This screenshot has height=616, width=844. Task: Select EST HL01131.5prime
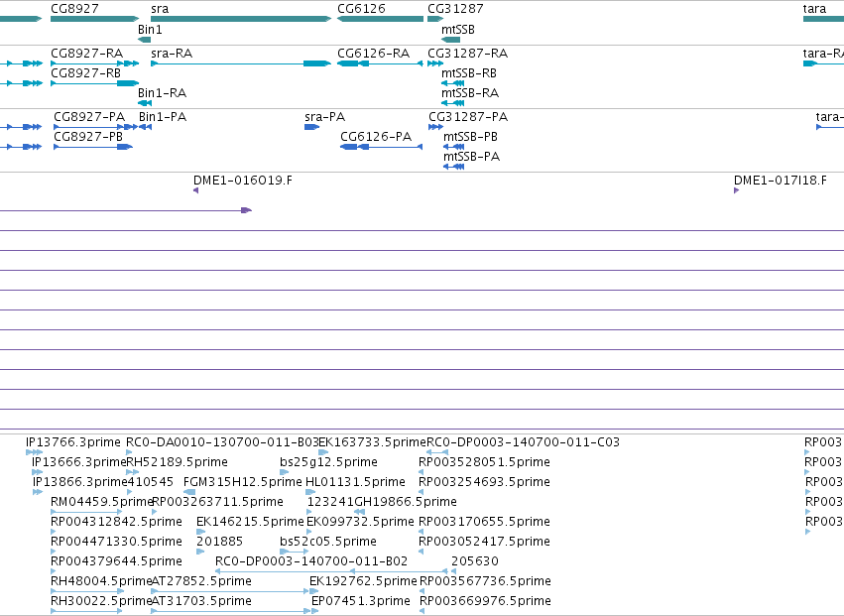(x=310, y=492)
